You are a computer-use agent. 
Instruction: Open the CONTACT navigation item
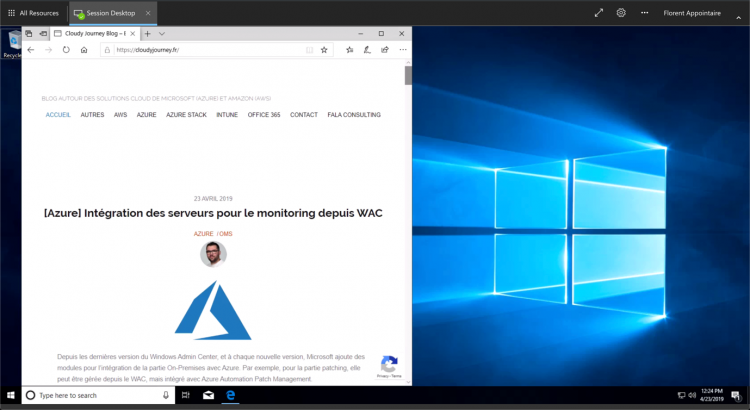coord(304,115)
